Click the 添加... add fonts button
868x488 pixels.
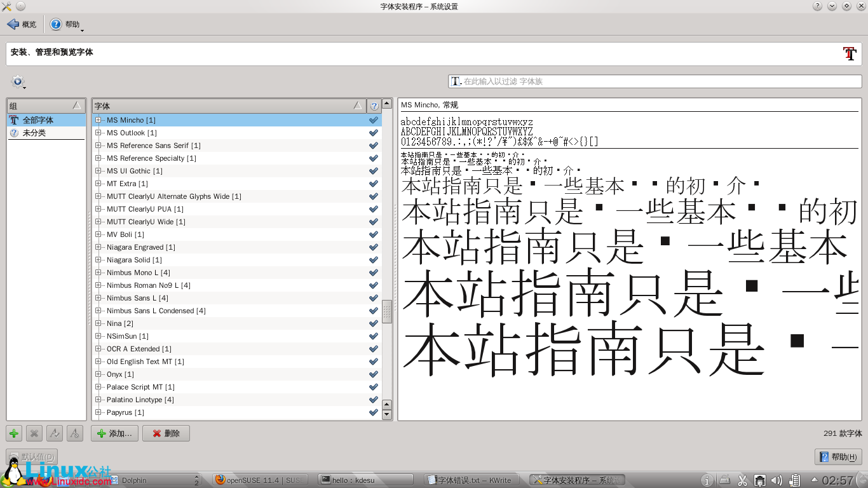pyautogui.click(x=115, y=433)
